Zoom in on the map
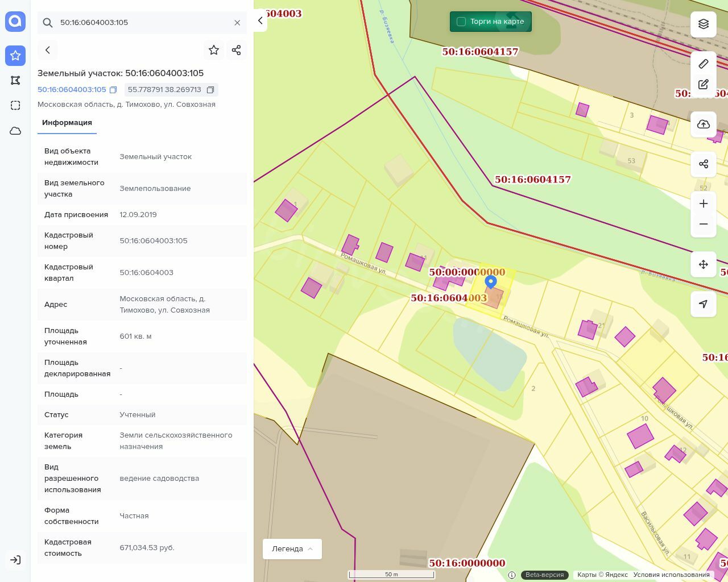Viewport: 728px width, 582px height. click(x=704, y=203)
